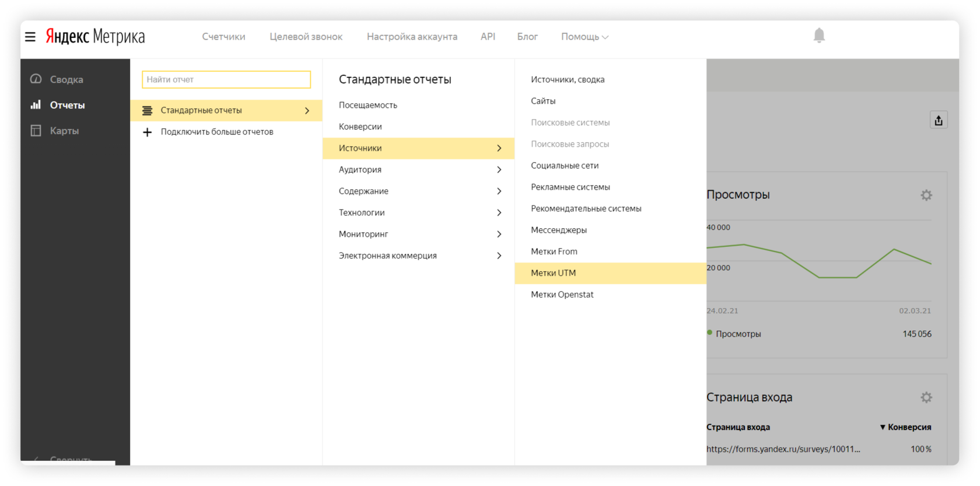The image size is (980, 486).
Task: Open Настройка аккаунта link
Action: (412, 37)
